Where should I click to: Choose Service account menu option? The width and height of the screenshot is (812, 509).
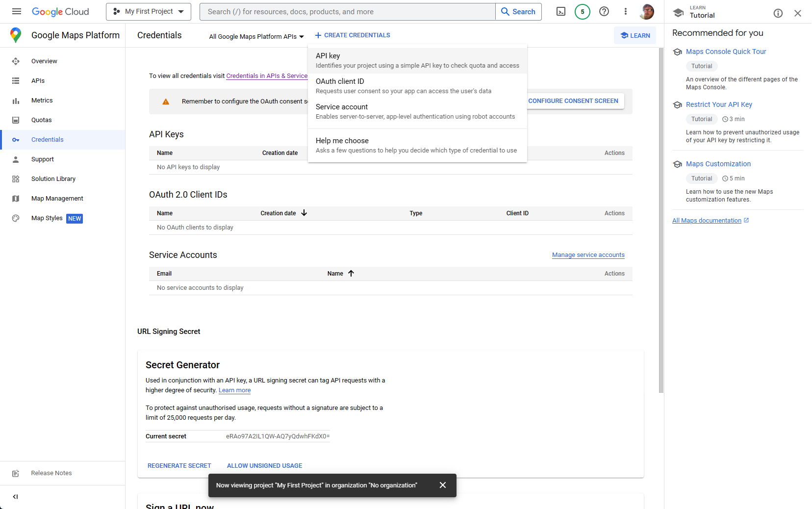[x=417, y=111]
